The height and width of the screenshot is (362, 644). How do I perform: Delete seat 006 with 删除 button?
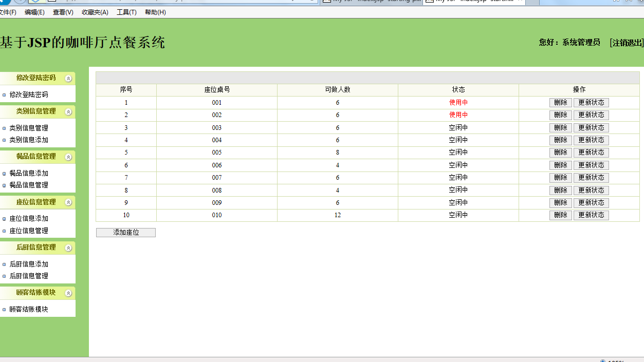[x=560, y=165]
